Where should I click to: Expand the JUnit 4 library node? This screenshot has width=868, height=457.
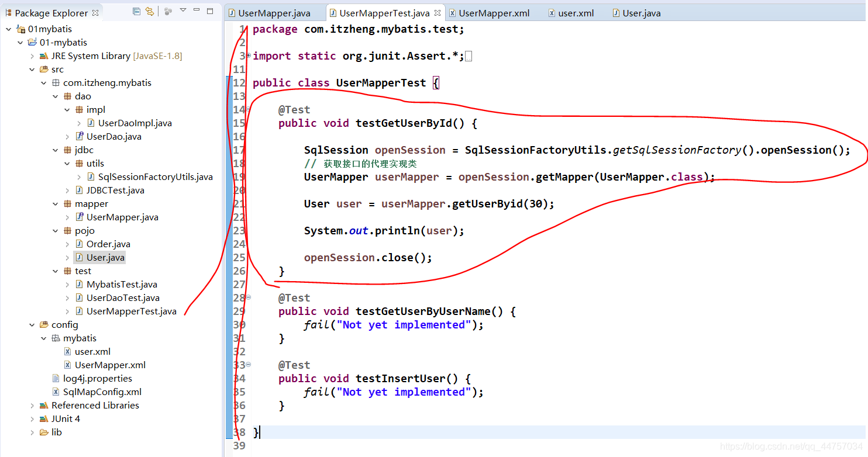(x=32, y=419)
